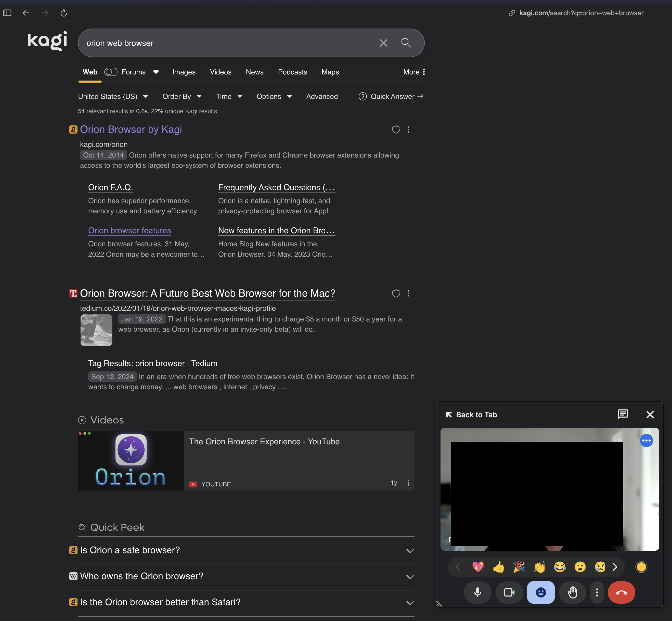Open more call options via three-dot icon

[597, 592]
